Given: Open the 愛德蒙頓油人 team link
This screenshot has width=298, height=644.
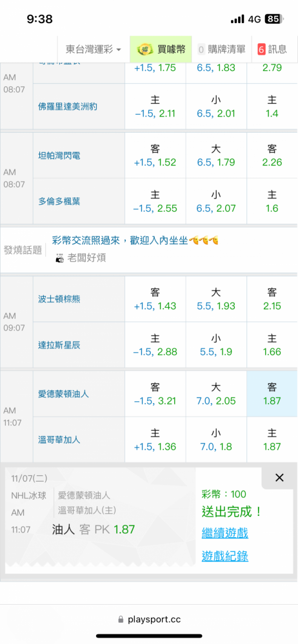Looking at the screenshot, I should (63, 394).
